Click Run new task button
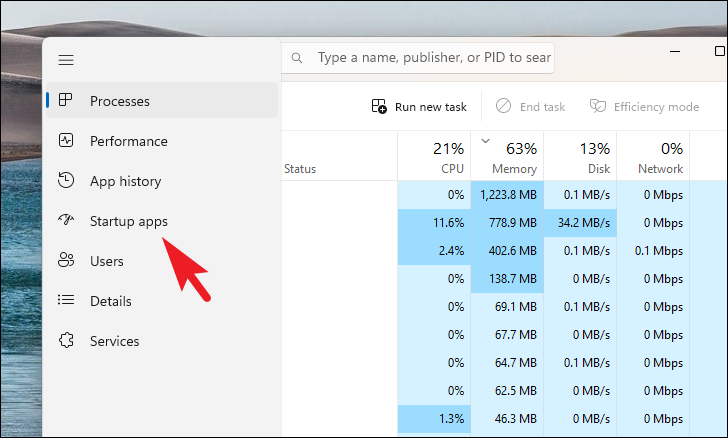 419,106
